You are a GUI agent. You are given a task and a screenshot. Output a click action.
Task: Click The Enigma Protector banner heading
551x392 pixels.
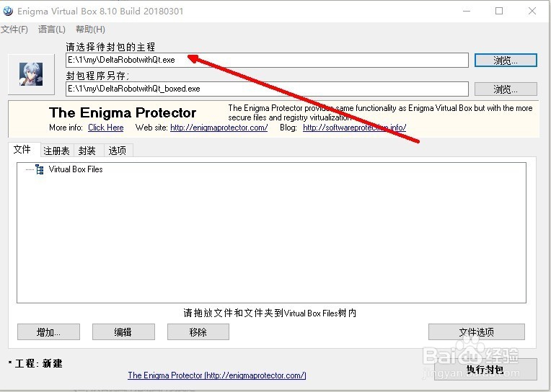point(123,112)
